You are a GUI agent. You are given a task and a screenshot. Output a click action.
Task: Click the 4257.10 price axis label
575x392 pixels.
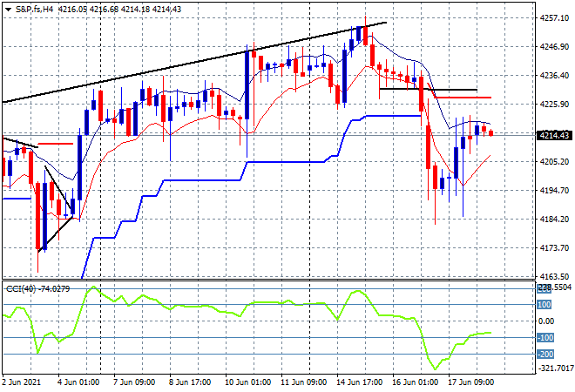point(554,18)
